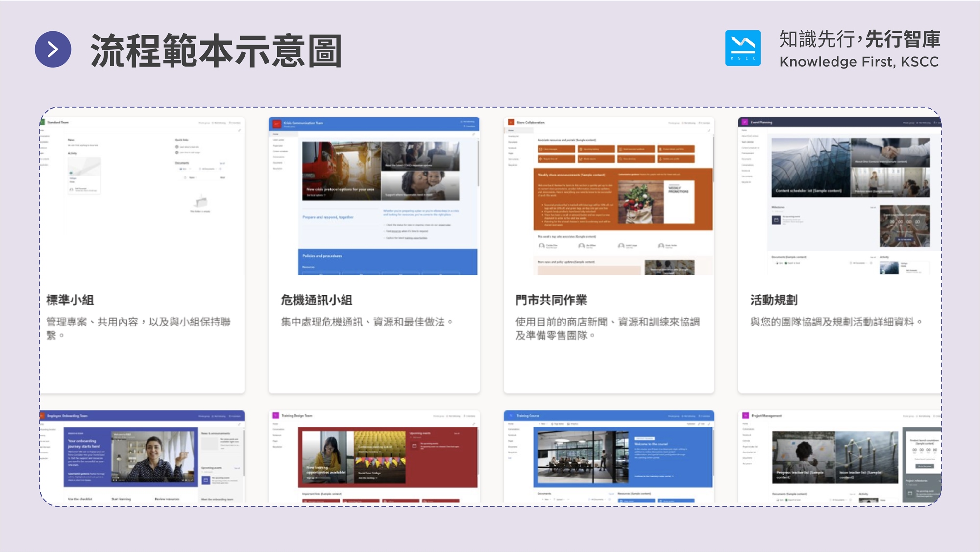The width and height of the screenshot is (980, 552).
Task: Click the Project Management site icon
Action: [746, 415]
